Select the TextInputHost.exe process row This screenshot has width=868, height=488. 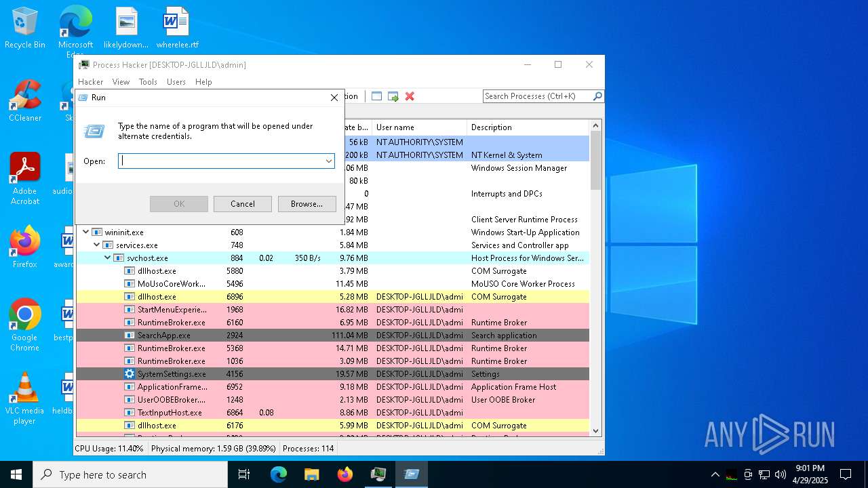(x=332, y=413)
